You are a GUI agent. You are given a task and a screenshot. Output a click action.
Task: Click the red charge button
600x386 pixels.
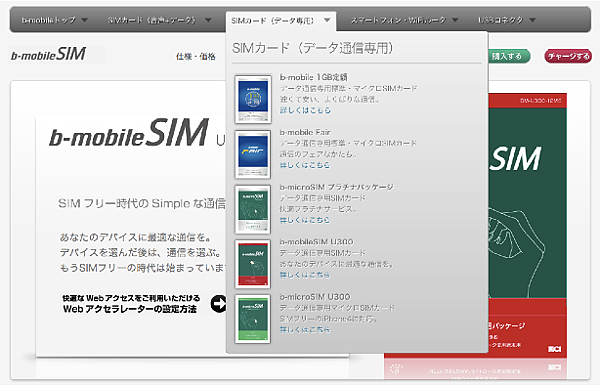(x=568, y=56)
